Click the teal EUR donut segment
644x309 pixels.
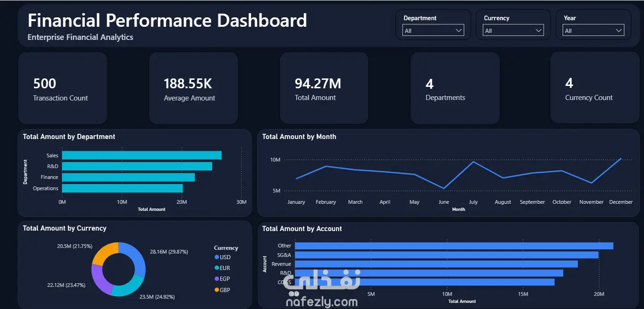[x=128, y=287]
